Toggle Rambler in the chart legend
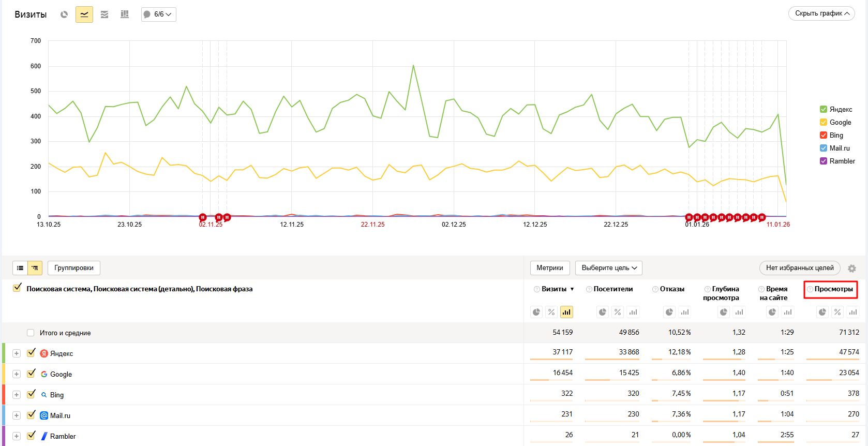868x446 pixels. tap(824, 161)
